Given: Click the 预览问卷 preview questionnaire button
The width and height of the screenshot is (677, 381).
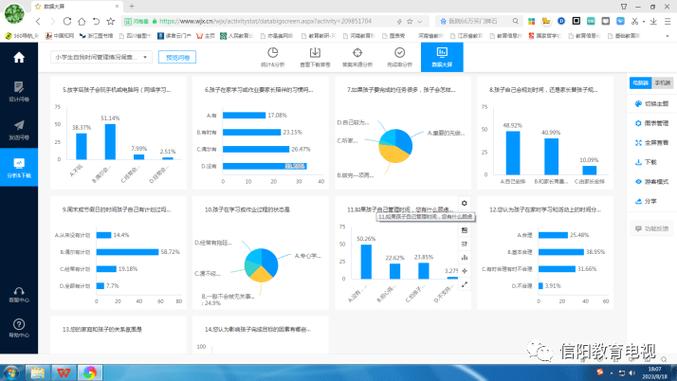Looking at the screenshot, I should [x=177, y=57].
